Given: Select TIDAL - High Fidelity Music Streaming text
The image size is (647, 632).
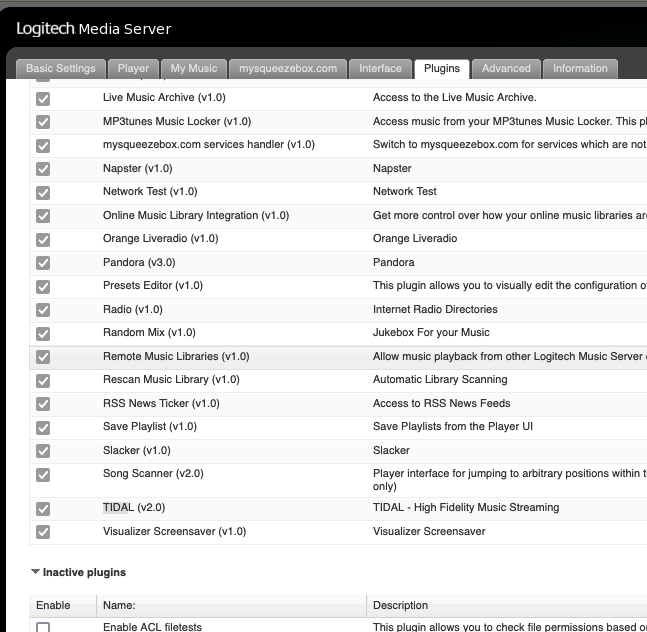Looking at the screenshot, I should click(x=466, y=507).
